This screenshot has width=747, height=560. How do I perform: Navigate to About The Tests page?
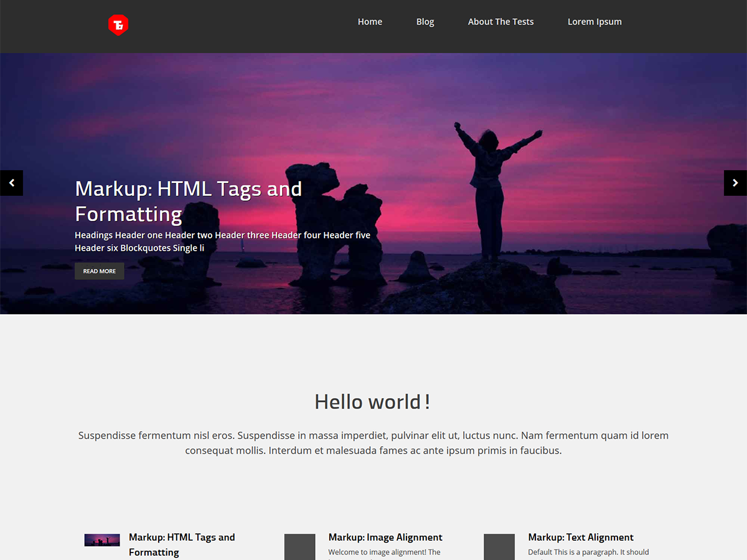coord(500,22)
